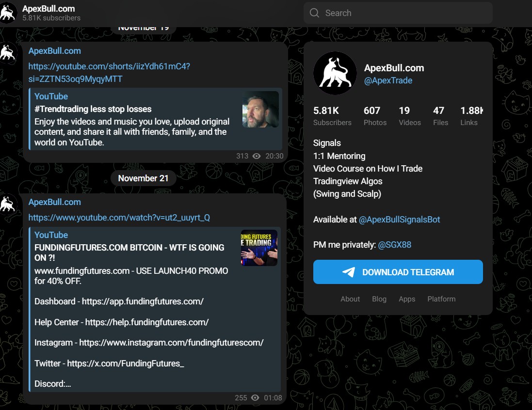The image size is (532, 410).
Task: Open the 607 Photos counter
Action: 375,116
